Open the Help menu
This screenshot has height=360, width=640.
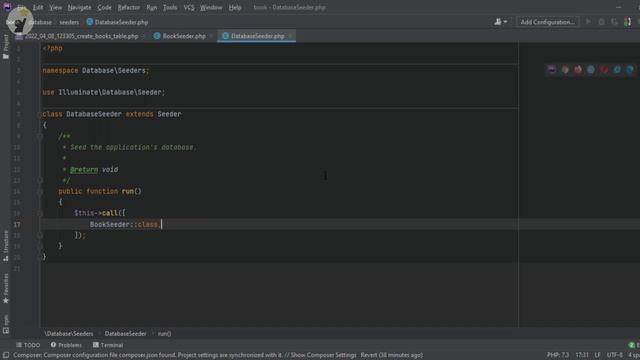coord(235,7)
